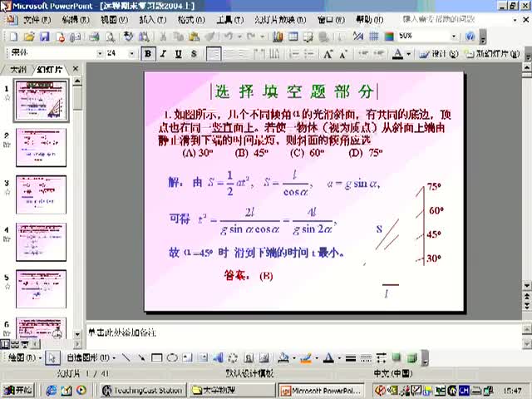Viewport: 532px width, 399px height.
Task: Open the Line Color dropdown arrow
Action: point(317,357)
